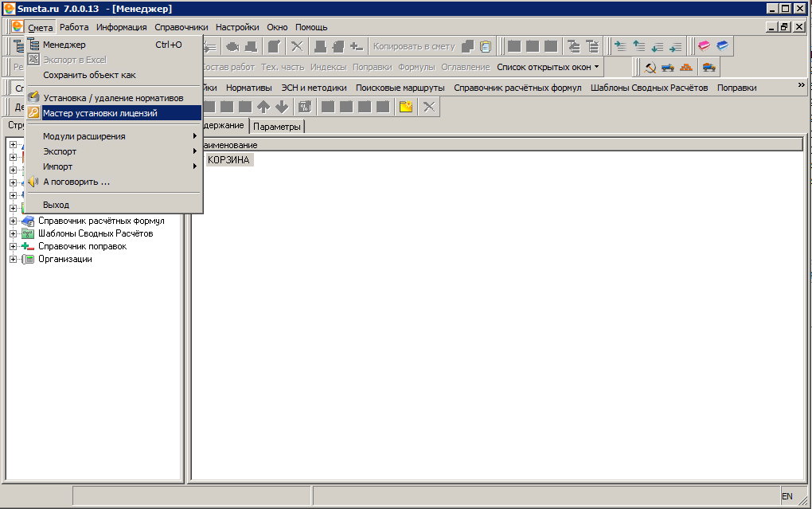Click the gray up arrow icon
This screenshot has height=509, width=812.
click(x=264, y=107)
